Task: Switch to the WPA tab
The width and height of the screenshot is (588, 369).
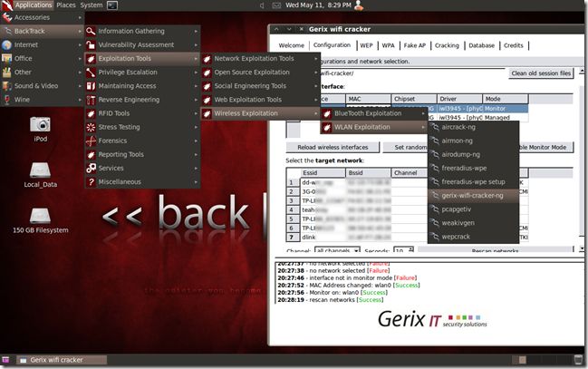Action: click(x=388, y=45)
